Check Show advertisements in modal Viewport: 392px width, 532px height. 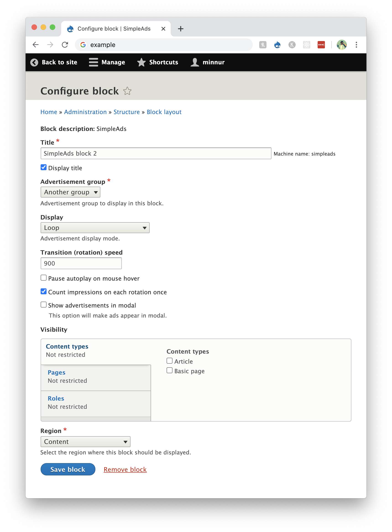(x=44, y=305)
